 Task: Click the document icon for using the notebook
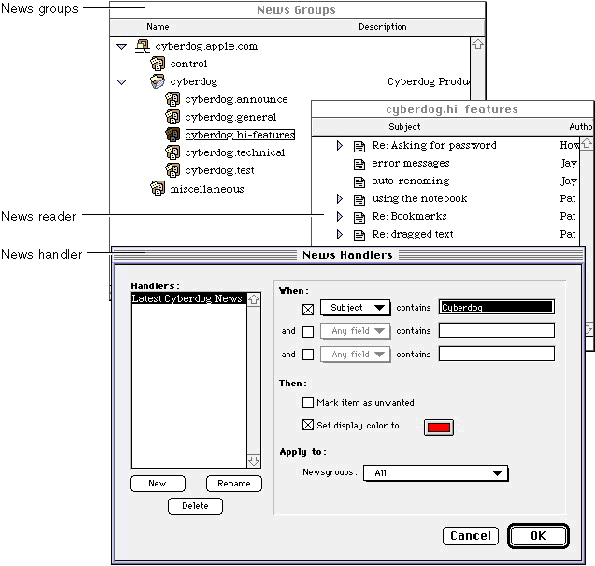(359, 200)
